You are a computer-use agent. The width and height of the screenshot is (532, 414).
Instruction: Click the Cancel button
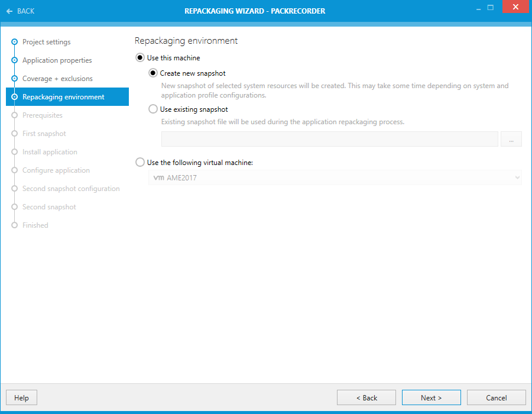pyautogui.click(x=496, y=397)
